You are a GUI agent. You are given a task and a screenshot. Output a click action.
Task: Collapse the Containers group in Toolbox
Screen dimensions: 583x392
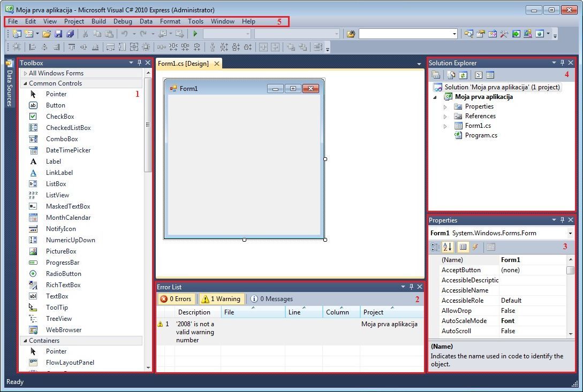(25, 340)
